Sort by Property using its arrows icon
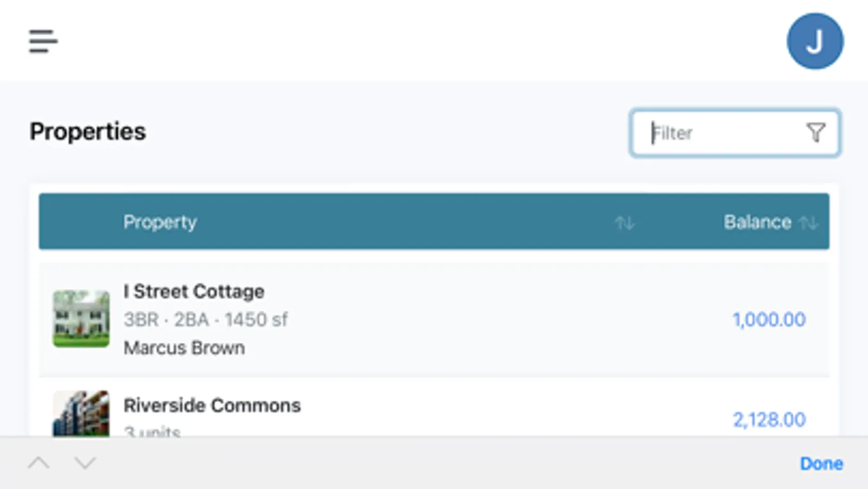The height and width of the screenshot is (489, 868). (x=624, y=223)
